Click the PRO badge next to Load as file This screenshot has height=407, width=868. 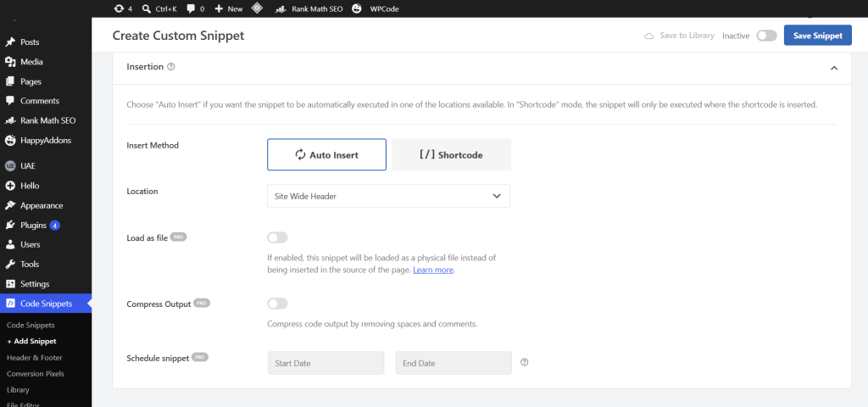click(x=178, y=237)
